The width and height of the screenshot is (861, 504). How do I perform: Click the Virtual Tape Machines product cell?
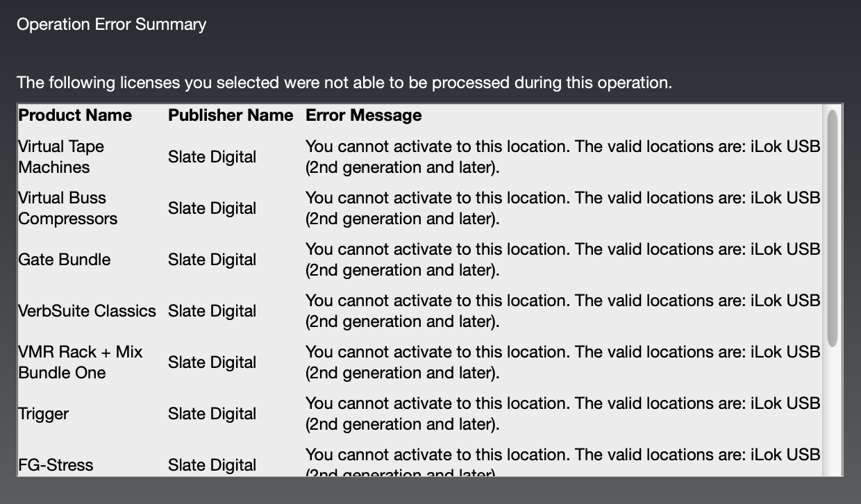click(61, 157)
